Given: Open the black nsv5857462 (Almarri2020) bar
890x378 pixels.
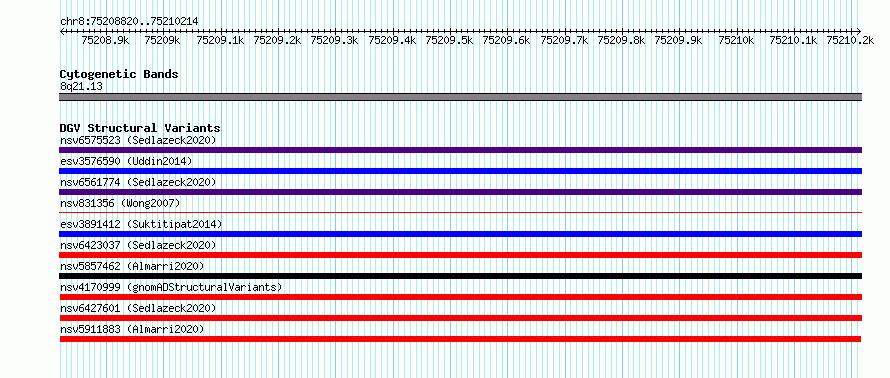Looking at the screenshot, I should [460, 276].
